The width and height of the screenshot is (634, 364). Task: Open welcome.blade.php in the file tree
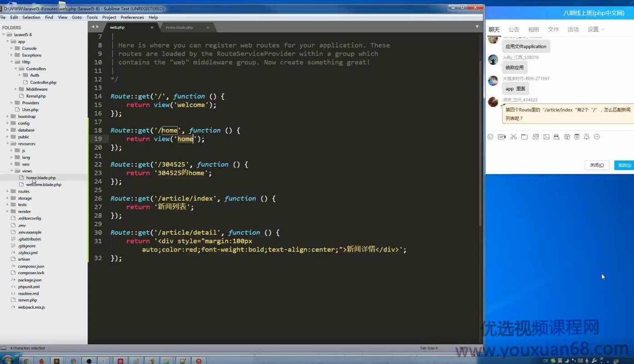[44, 185]
